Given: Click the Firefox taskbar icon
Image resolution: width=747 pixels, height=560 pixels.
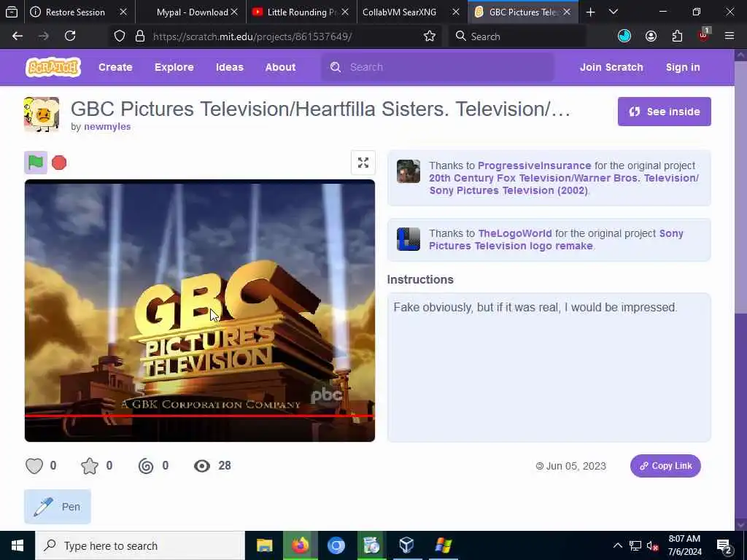Looking at the screenshot, I should [x=300, y=545].
